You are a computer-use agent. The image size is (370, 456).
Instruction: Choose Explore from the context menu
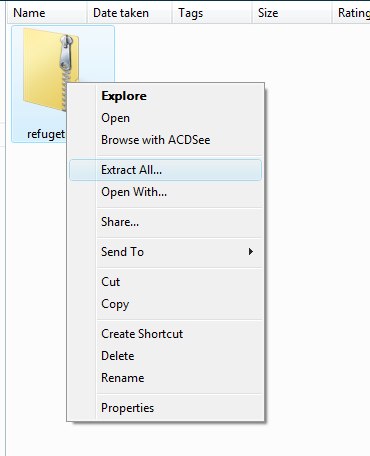point(165,96)
